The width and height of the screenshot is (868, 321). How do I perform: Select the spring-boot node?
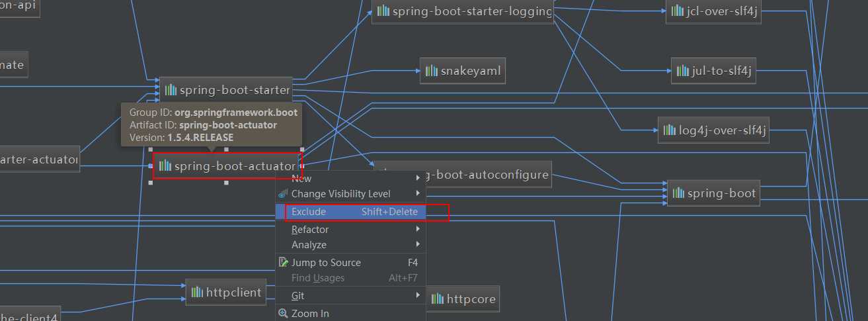pos(714,193)
